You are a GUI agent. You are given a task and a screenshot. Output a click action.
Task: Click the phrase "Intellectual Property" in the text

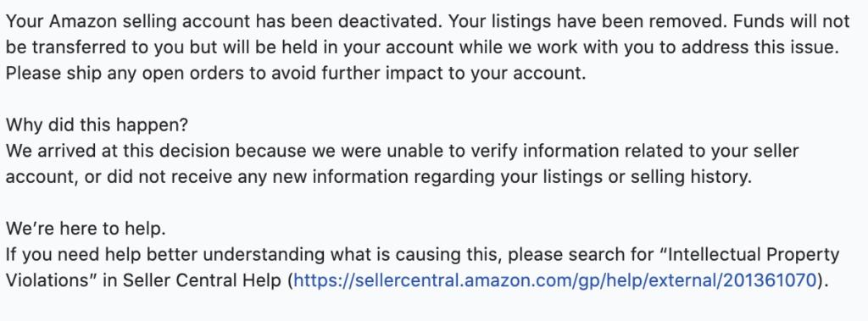754,255
